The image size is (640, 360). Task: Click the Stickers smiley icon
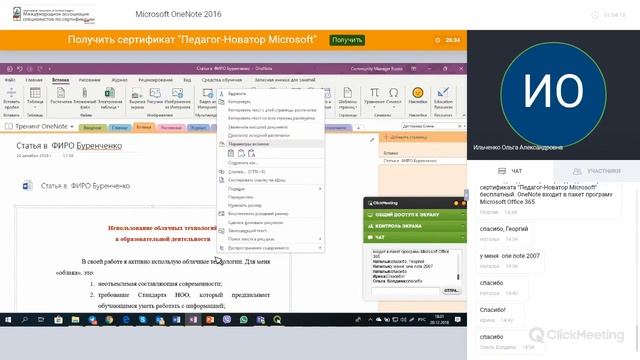pyautogui.click(x=417, y=93)
